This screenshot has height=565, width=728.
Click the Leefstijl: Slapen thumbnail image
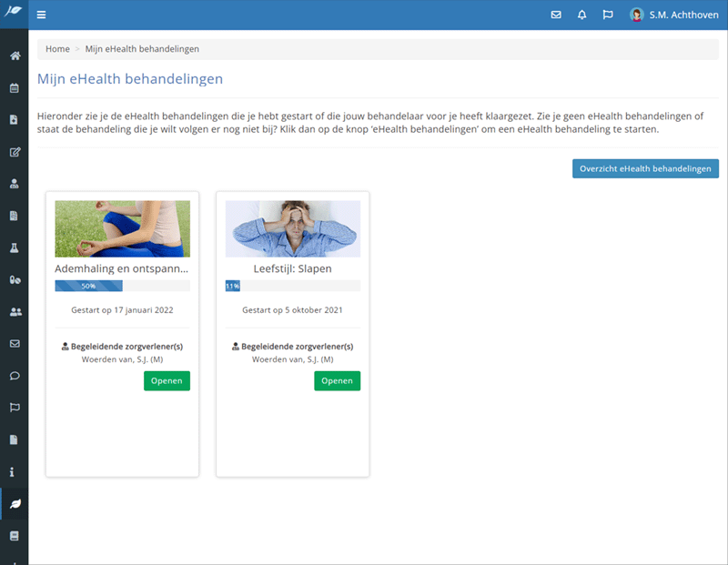(292, 228)
